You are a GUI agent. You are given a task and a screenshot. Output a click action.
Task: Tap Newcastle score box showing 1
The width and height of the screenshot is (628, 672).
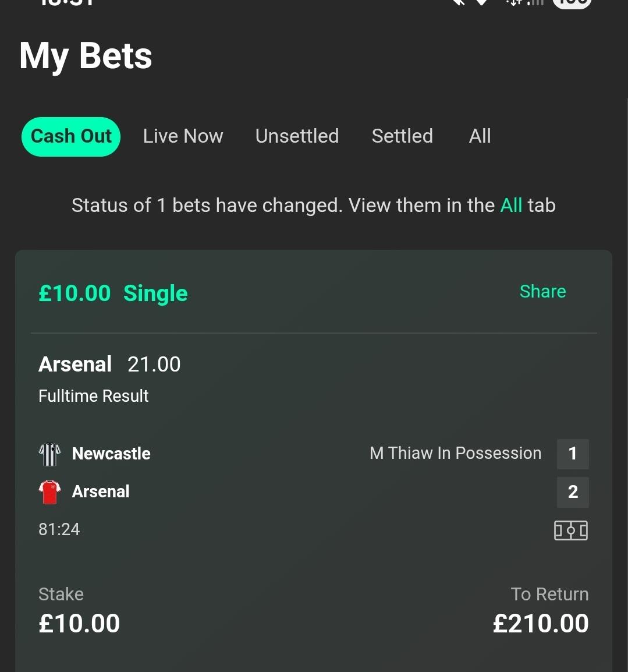[573, 454]
